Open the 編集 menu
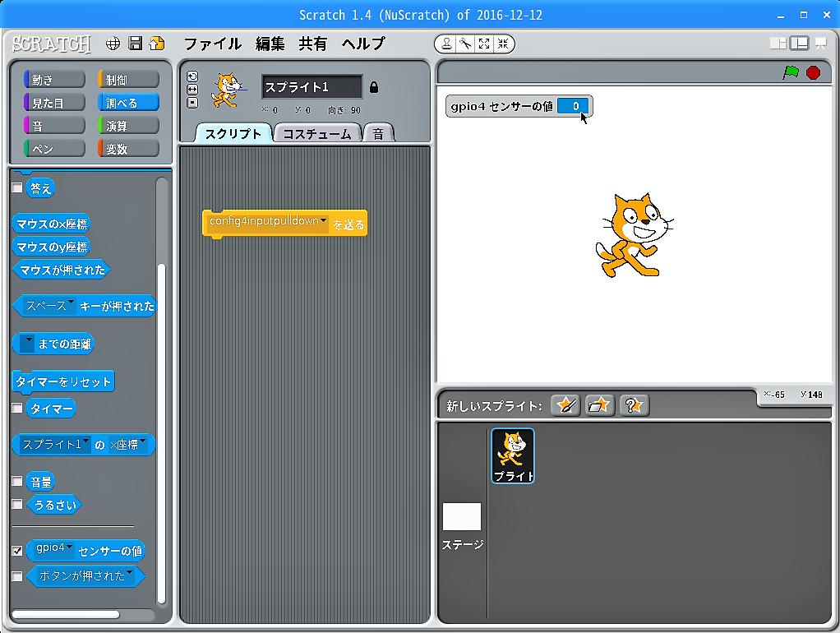Screen dimensions: 840x633 pos(270,44)
